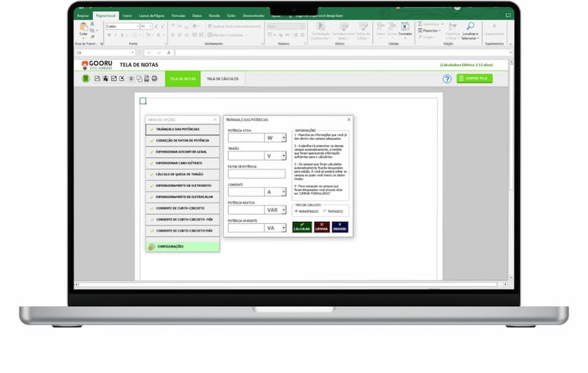The width and height of the screenshot is (588, 373).
Task: Open the Name Box dropdown arrow
Action: (x=133, y=53)
